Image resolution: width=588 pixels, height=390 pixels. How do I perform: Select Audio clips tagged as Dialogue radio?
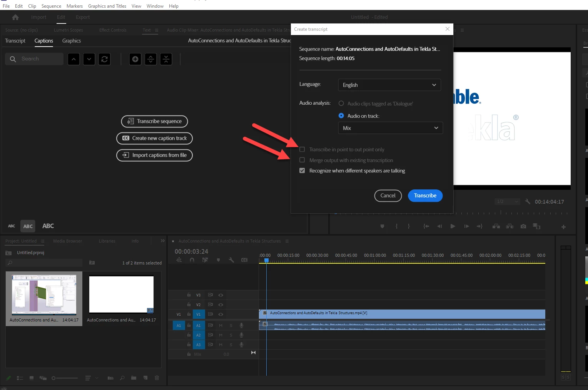[x=341, y=104]
